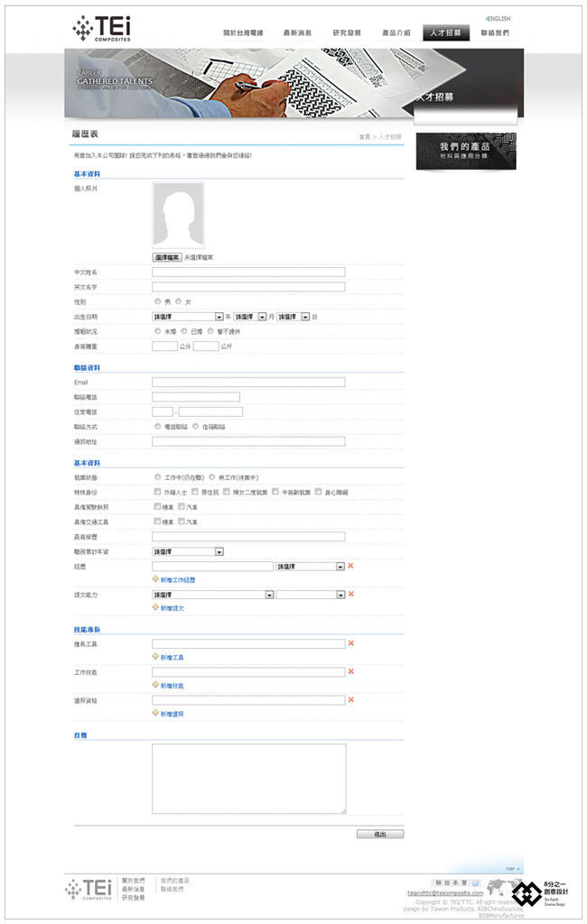
Task: Click the choose file (選擇檔案) button
Action: click(x=167, y=257)
